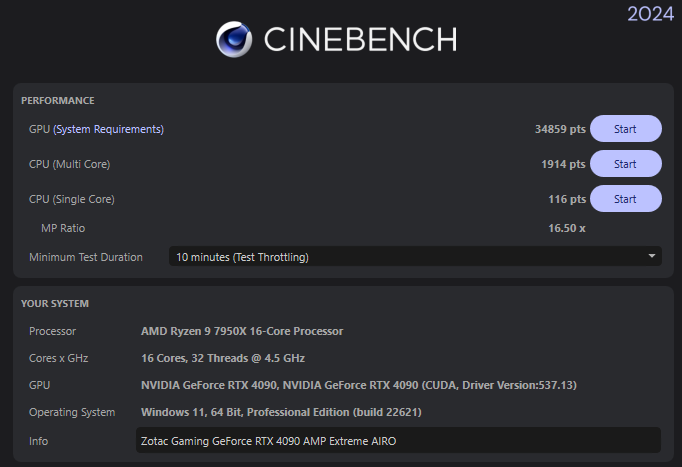The image size is (682, 467).
Task: Click the PERFORMANCE section header
Action: [x=58, y=100]
